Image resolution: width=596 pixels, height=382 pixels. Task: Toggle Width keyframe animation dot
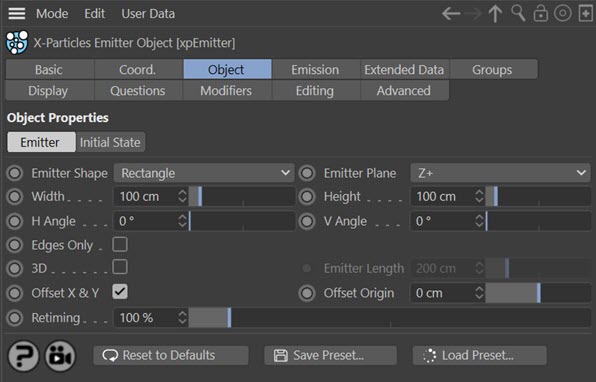pyautogui.click(x=15, y=197)
